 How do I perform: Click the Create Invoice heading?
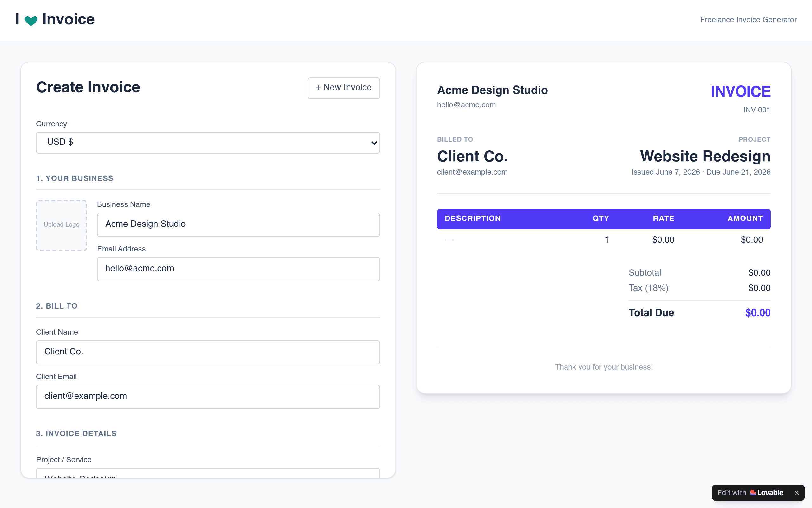pos(88,87)
